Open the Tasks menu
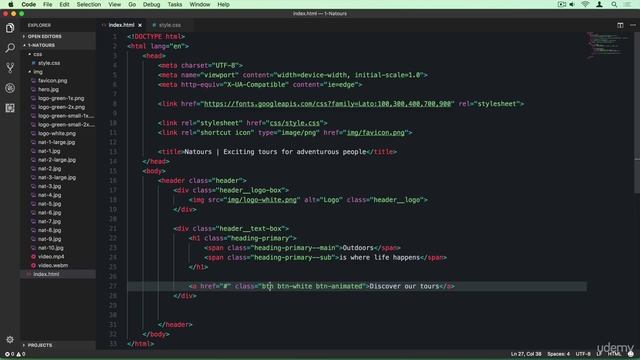 pos(175,4)
